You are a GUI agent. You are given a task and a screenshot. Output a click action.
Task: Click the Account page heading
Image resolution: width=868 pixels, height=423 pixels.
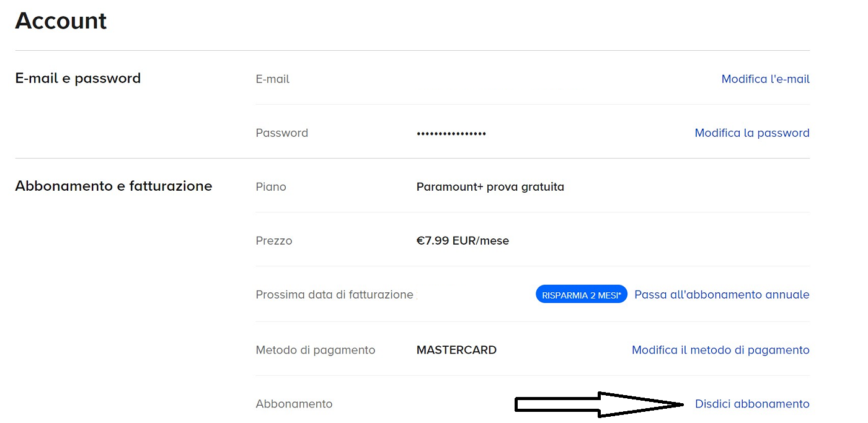[61, 20]
